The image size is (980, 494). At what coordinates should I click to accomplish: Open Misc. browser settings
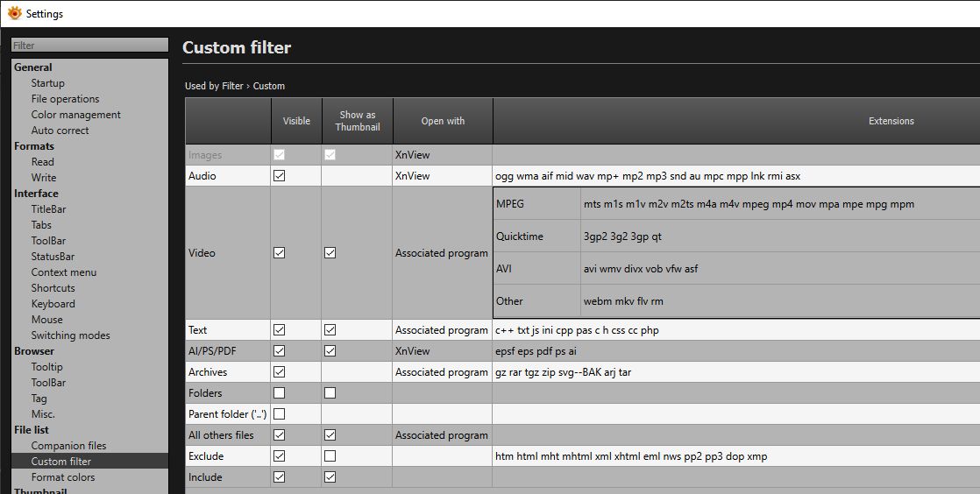click(x=43, y=414)
